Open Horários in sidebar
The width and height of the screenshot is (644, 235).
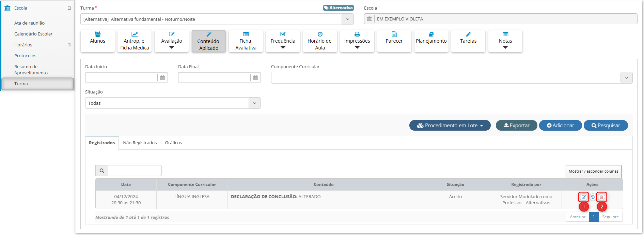(23, 45)
